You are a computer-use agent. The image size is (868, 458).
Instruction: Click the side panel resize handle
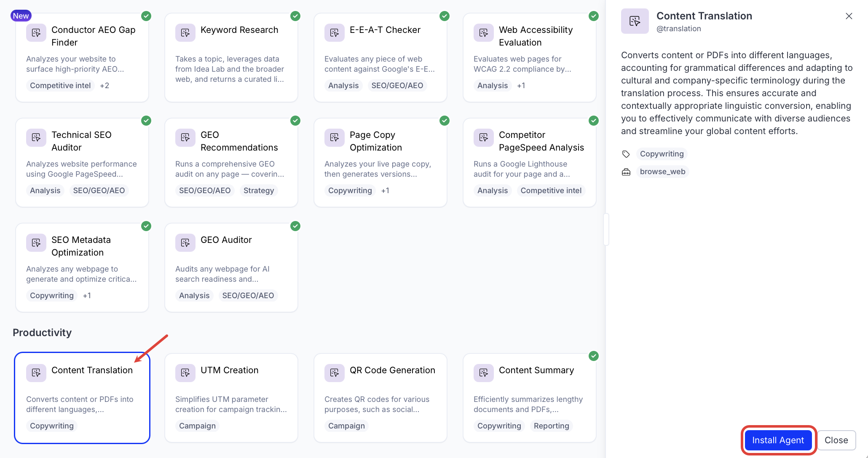tap(606, 229)
